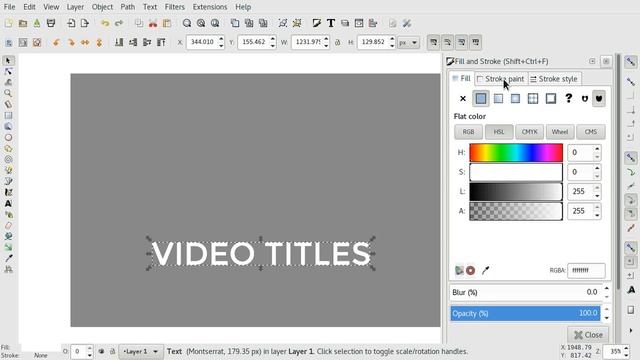Select the Rectangle tool
Image resolution: width=640 pixels, height=360 pixels.
tap(8, 116)
